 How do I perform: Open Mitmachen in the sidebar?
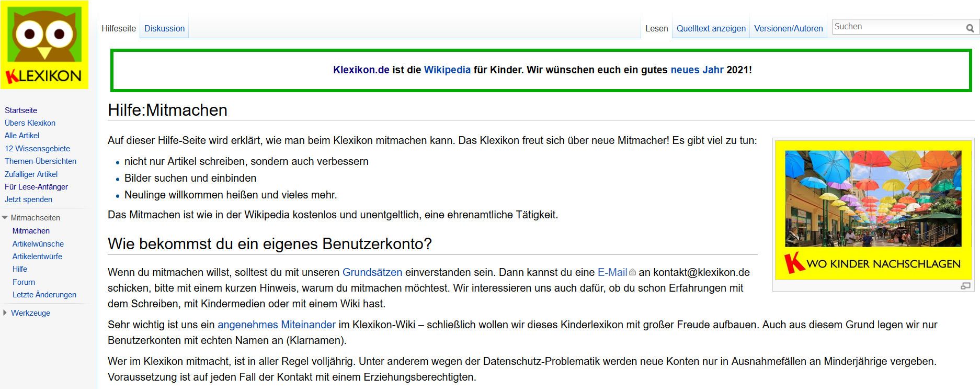(x=31, y=231)
